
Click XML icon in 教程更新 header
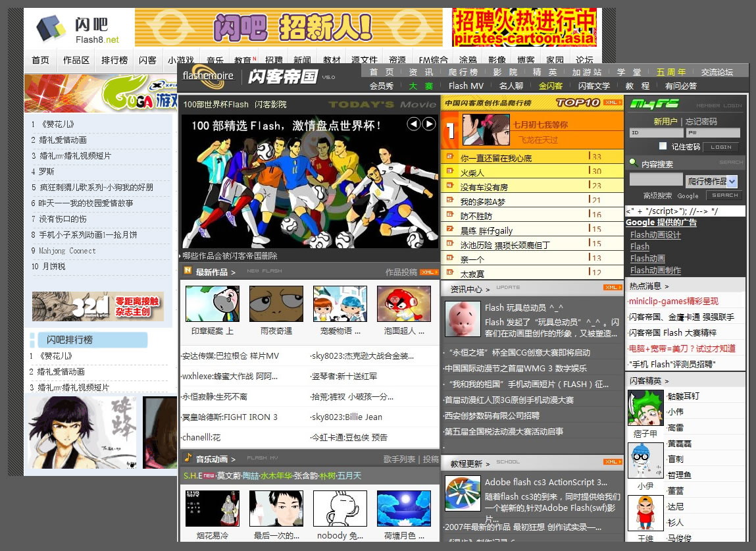pyautogui.click(x=613, y=462)
